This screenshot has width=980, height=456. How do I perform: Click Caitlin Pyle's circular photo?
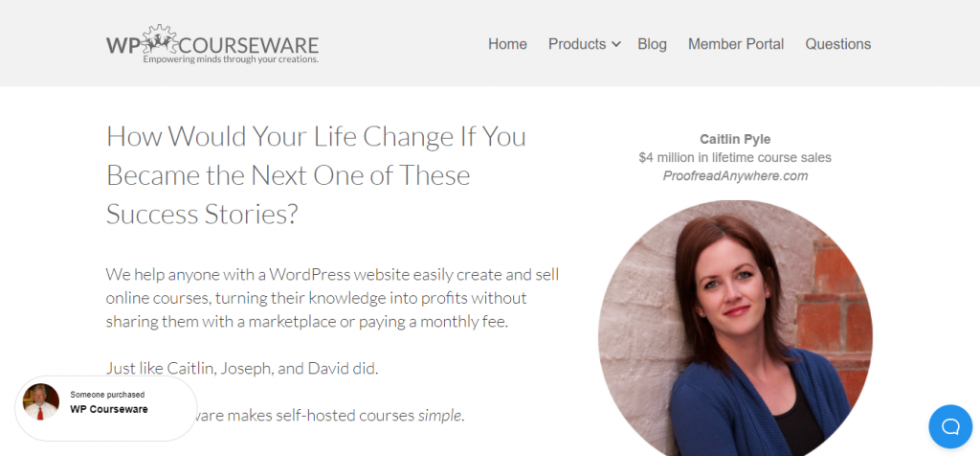coord(735,329)
